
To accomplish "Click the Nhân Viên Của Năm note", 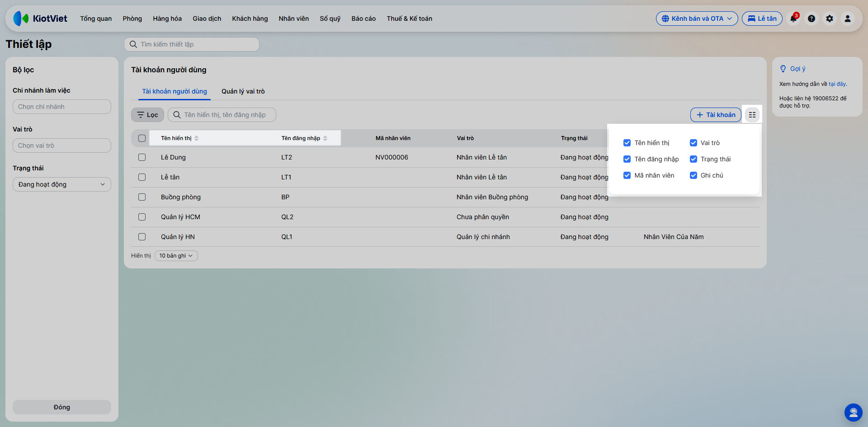I will click(674, 237).
